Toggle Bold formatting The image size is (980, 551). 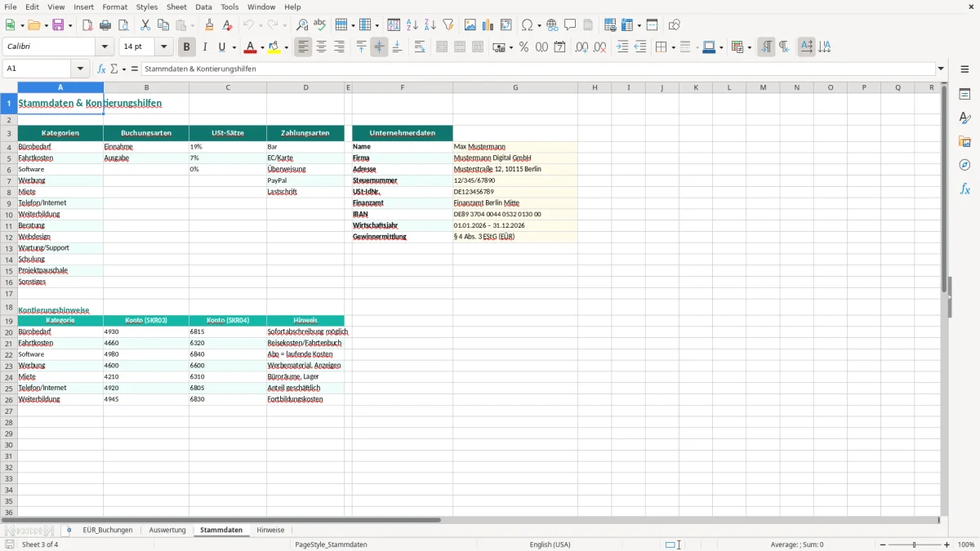pos(187,47)
